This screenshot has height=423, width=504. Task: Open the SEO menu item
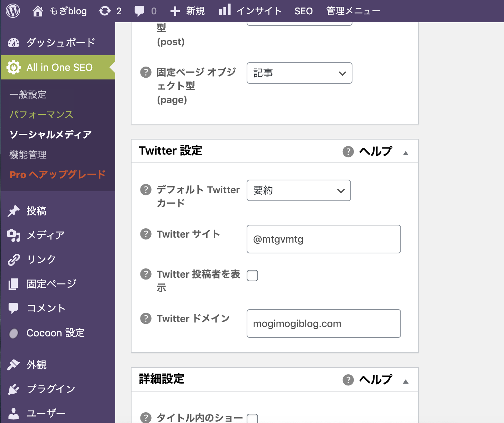pyautogui.click(x=303, y=11)
